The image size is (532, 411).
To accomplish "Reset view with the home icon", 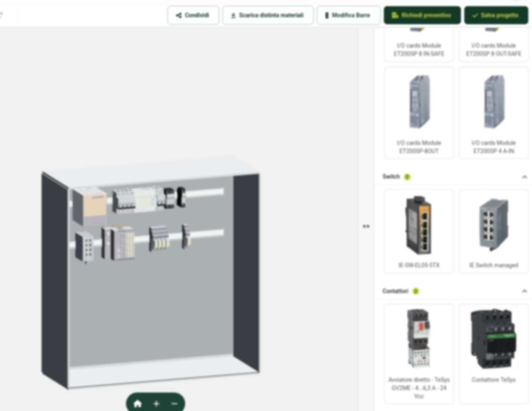I will [x=138, y=404].
